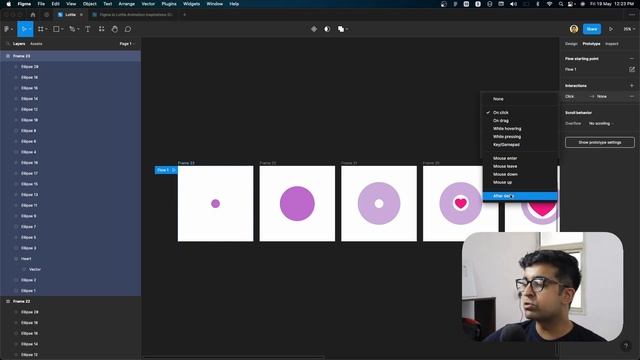This screenshot has height=360, width=640.
Task: Select the small purple dot frame
Action: [216, 203]
